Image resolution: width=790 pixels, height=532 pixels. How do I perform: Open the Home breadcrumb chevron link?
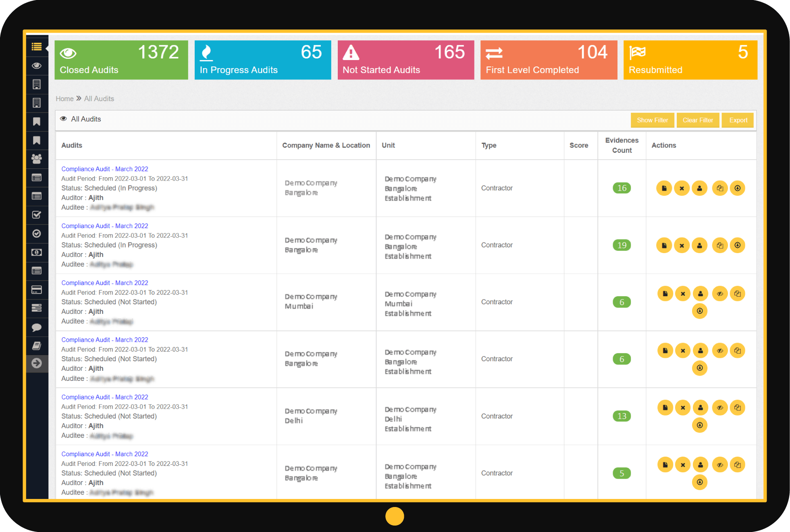(78, 98)
